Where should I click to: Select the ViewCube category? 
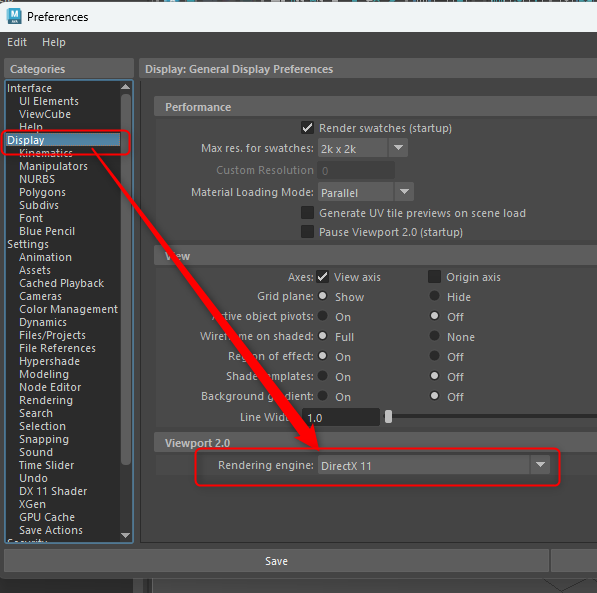(45, 114)
